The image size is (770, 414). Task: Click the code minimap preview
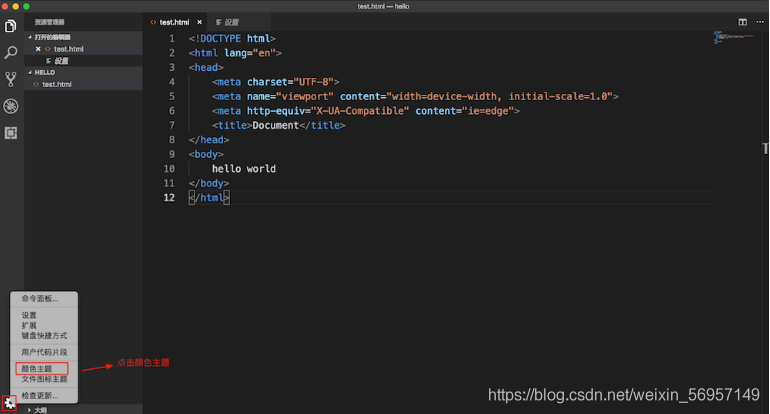pos(734,37)
